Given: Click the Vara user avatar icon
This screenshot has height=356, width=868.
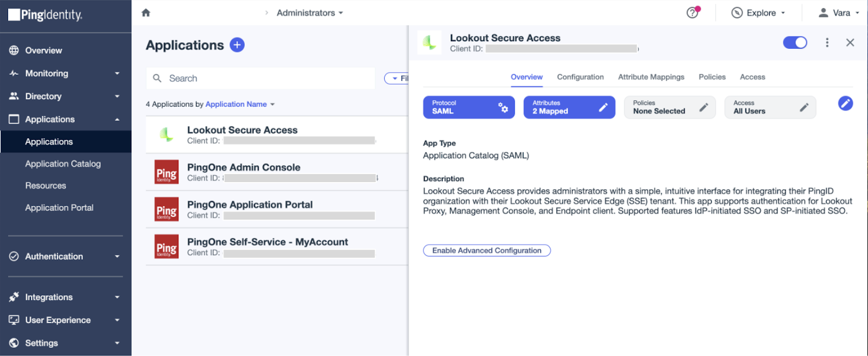Looking at the screenshot, I should click(x=823, y=12).
